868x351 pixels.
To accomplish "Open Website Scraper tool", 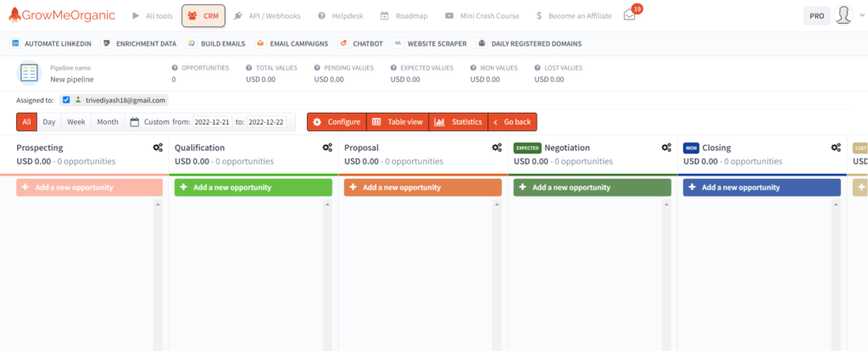I will (x=430, y=43).
